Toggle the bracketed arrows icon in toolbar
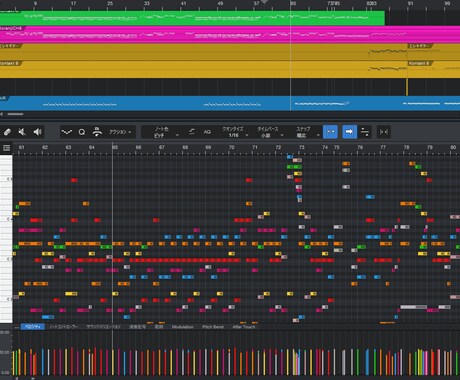460x380 pixels. pyautogui.click(x=384, y=132)
